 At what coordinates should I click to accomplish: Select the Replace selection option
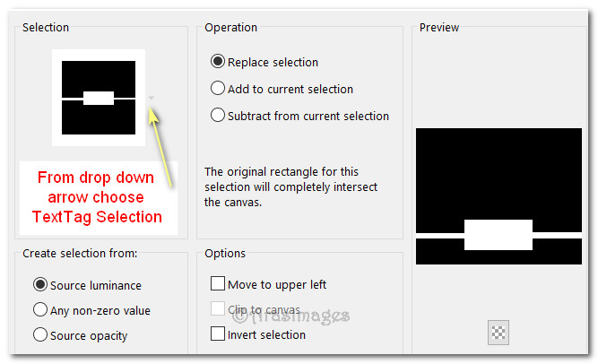[218, 62]
